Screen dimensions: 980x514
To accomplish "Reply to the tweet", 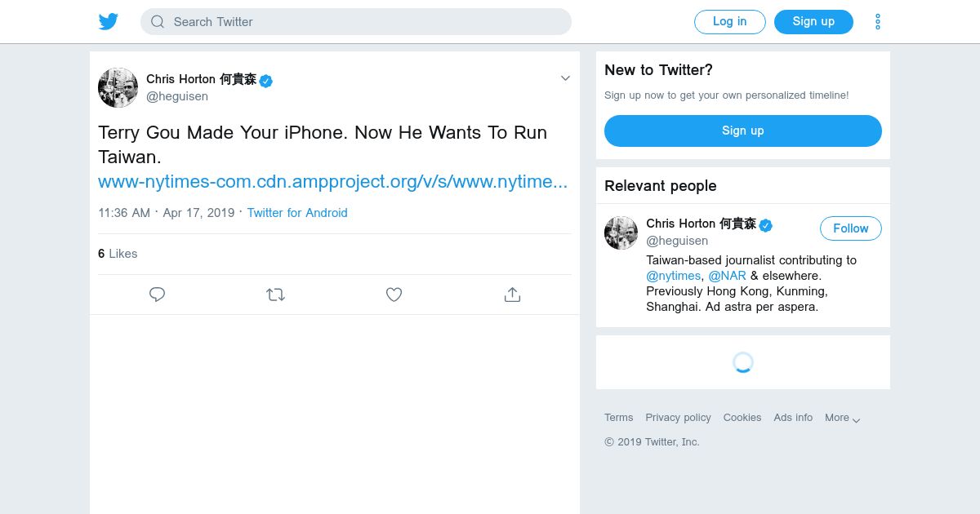I will pyautogui.click(x=158, y=295).
